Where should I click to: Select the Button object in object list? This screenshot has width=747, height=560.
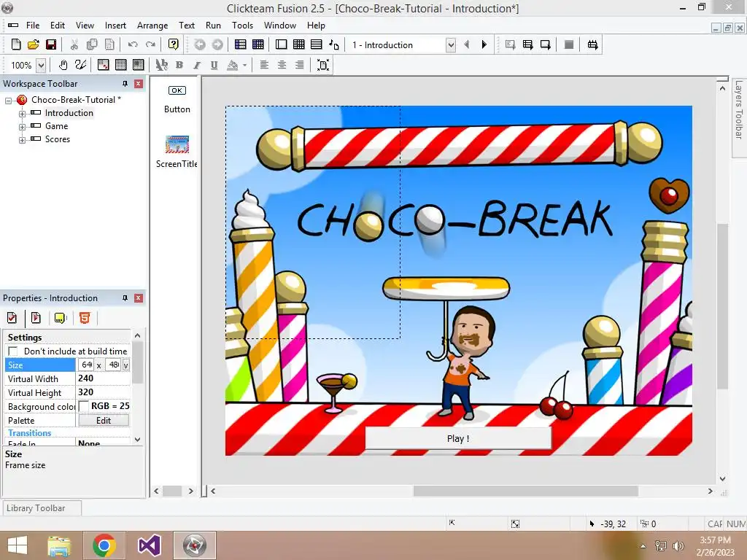click(177, 99)
